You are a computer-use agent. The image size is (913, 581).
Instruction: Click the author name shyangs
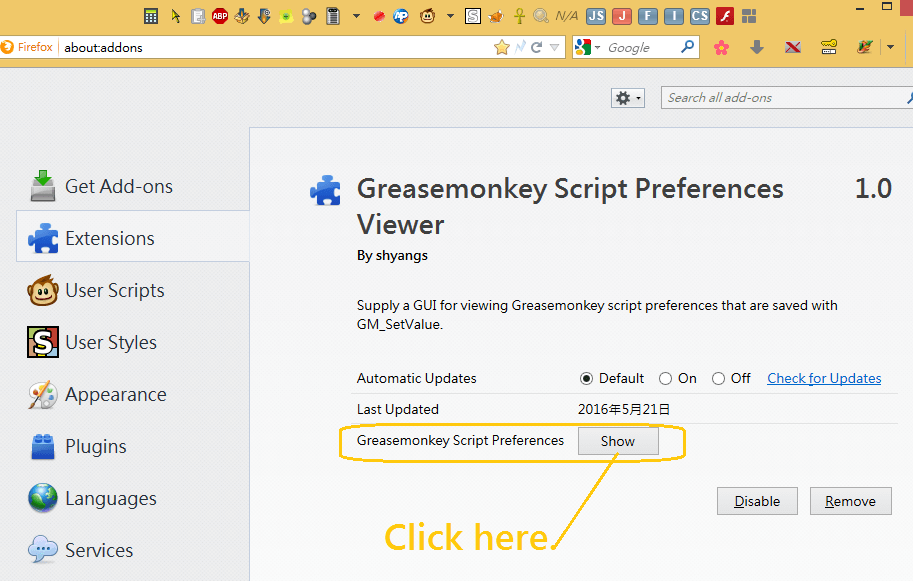click(x=402, y=256)
